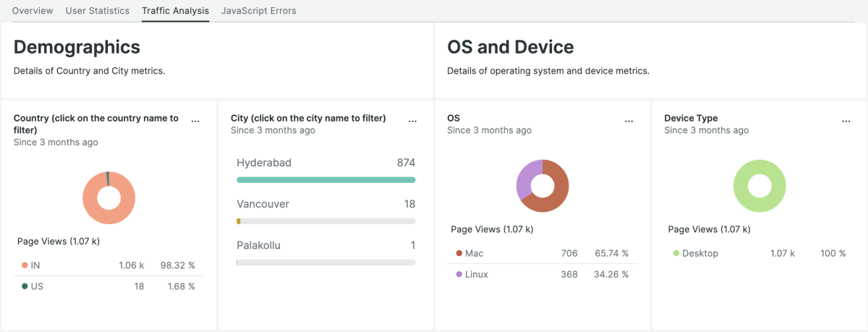Open the JavaScript Errors tab

click(x=258, y=11)
